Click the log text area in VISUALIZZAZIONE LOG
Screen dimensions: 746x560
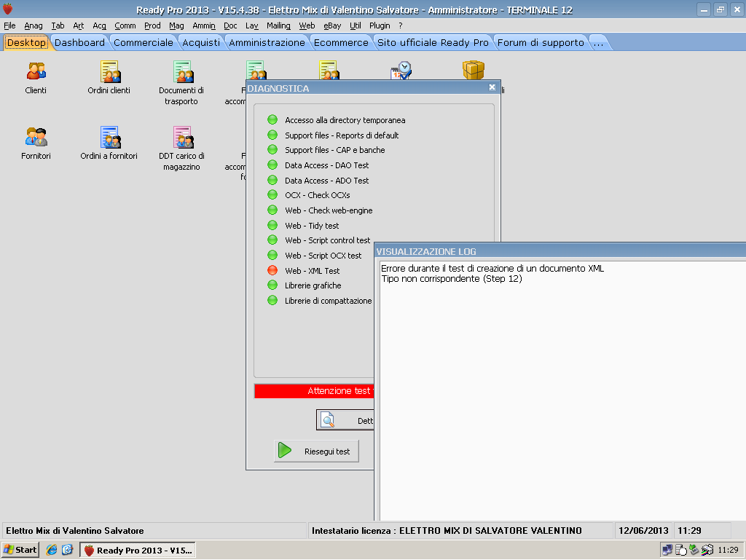pyautogui.click(x=562, y=390)
